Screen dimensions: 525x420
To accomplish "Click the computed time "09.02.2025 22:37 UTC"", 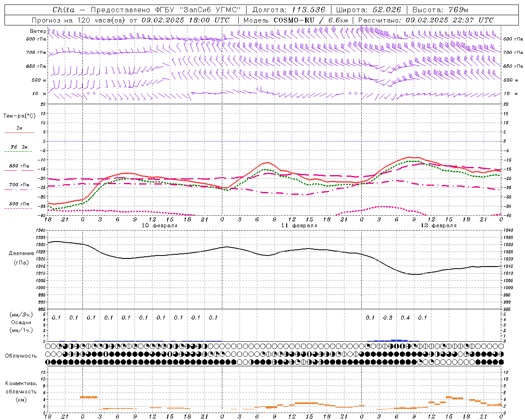I will point(450,20).
